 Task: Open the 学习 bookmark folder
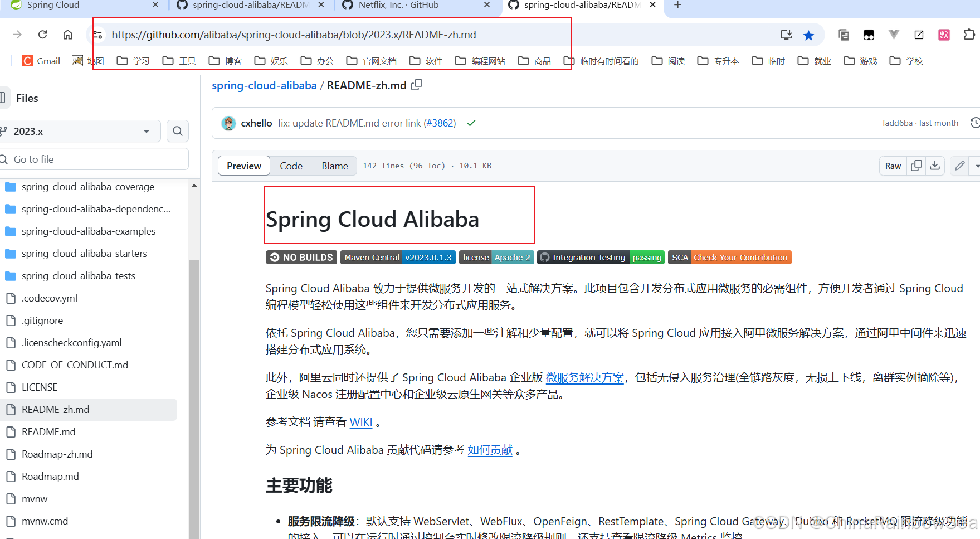coord(133,61)
